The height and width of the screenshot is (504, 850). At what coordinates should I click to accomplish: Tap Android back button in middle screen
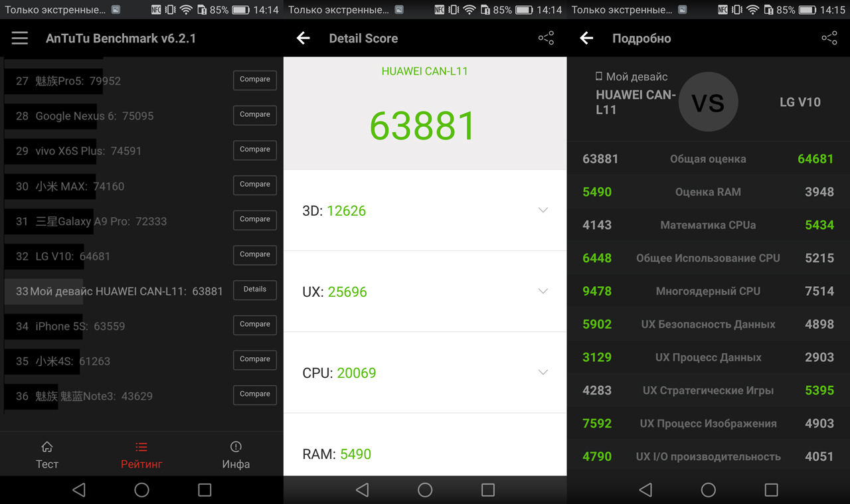[362, 490]
